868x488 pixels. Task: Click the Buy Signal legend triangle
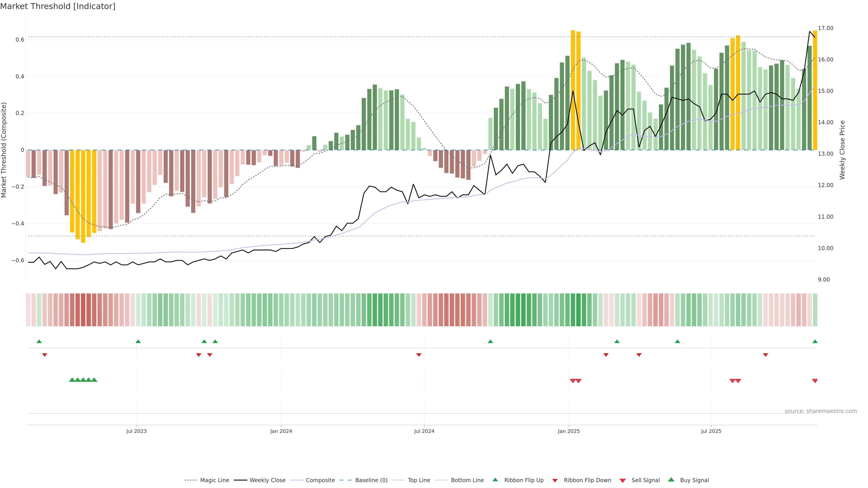click(x=671, y=480)
